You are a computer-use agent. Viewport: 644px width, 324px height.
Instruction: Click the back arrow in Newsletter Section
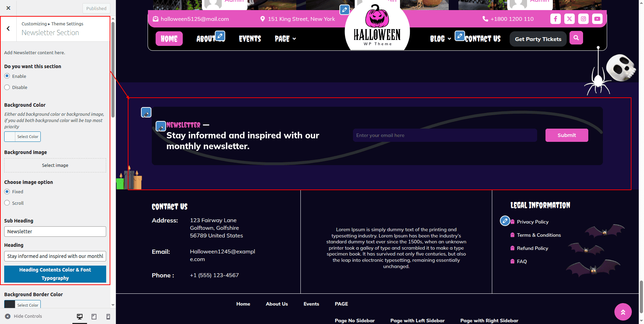coord(8,29)
